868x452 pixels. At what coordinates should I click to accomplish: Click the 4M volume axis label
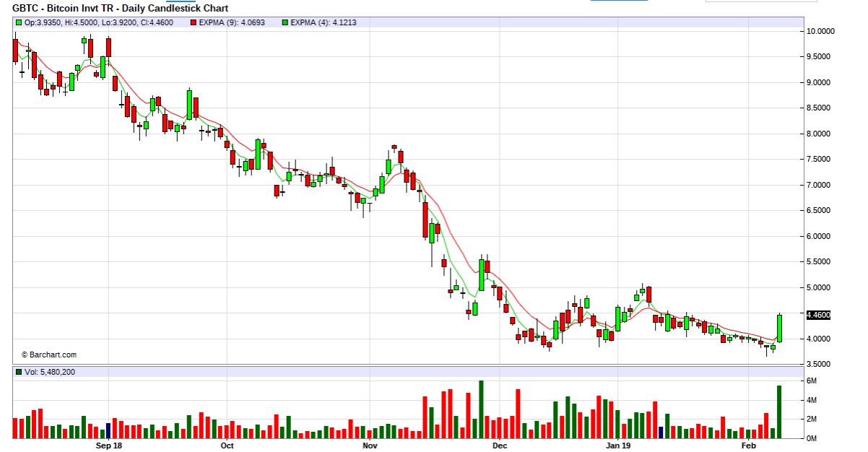(x=812, y=400)
